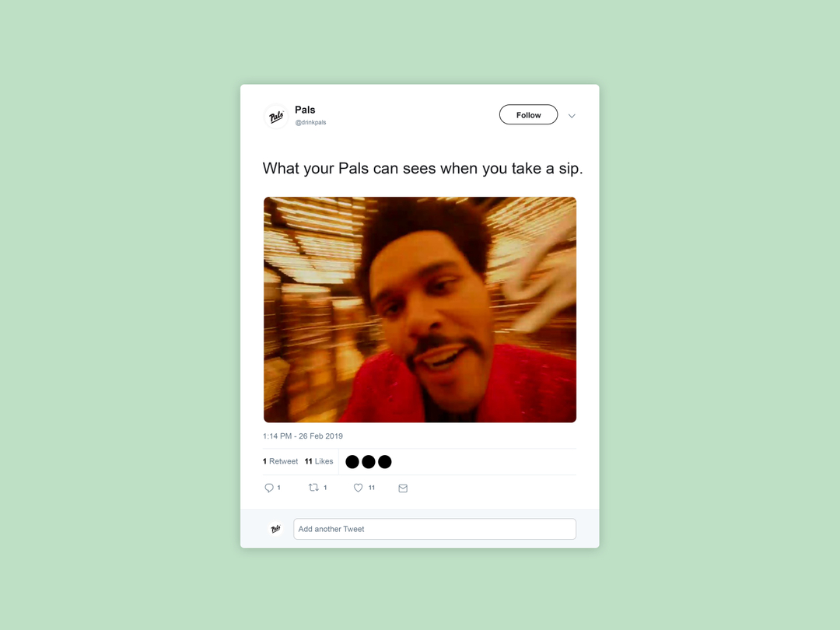Click the 11 Likes count link
The height and width of the screenshot is (630, 840).
coord(319,461)
